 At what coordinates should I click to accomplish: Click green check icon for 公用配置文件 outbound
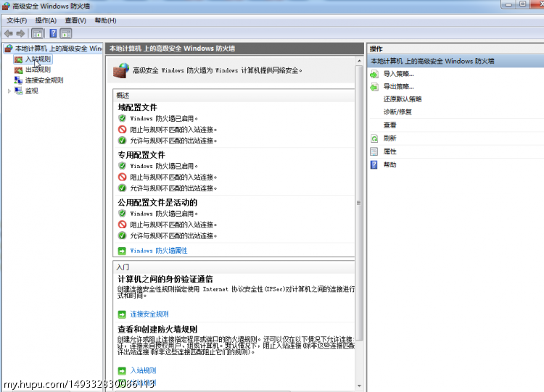pyautogui.click(x=122, y=235)
